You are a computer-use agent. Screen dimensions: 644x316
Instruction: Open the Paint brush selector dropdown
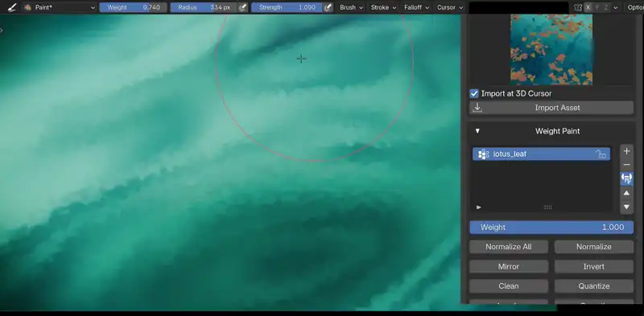coord(59,7)
